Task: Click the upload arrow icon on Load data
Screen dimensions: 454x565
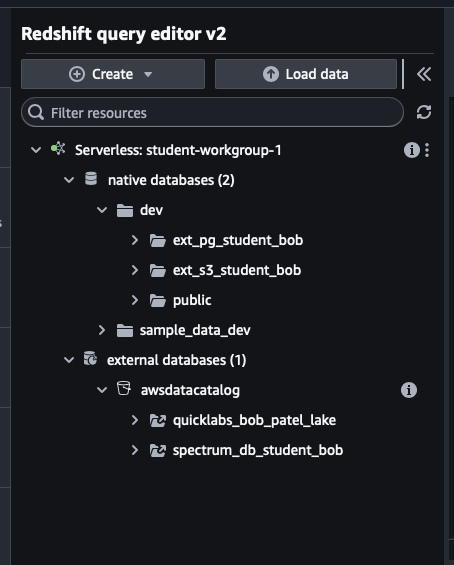Action: 271,74
